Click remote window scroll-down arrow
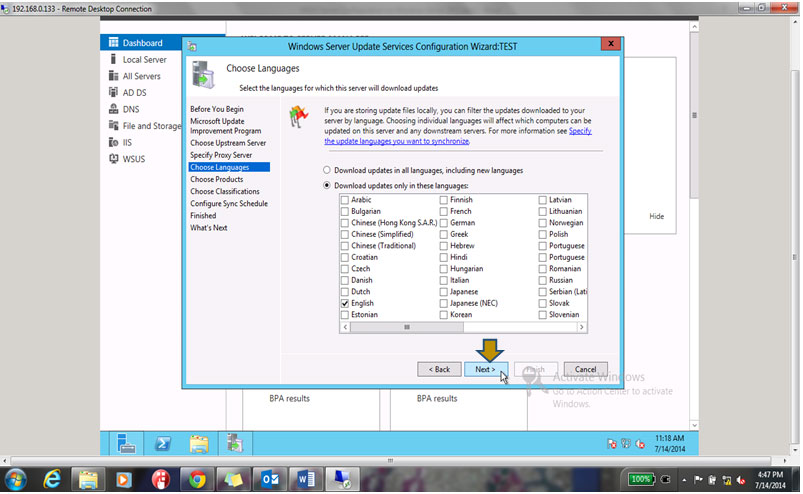803x494 pixels. (x=694, y=425)
